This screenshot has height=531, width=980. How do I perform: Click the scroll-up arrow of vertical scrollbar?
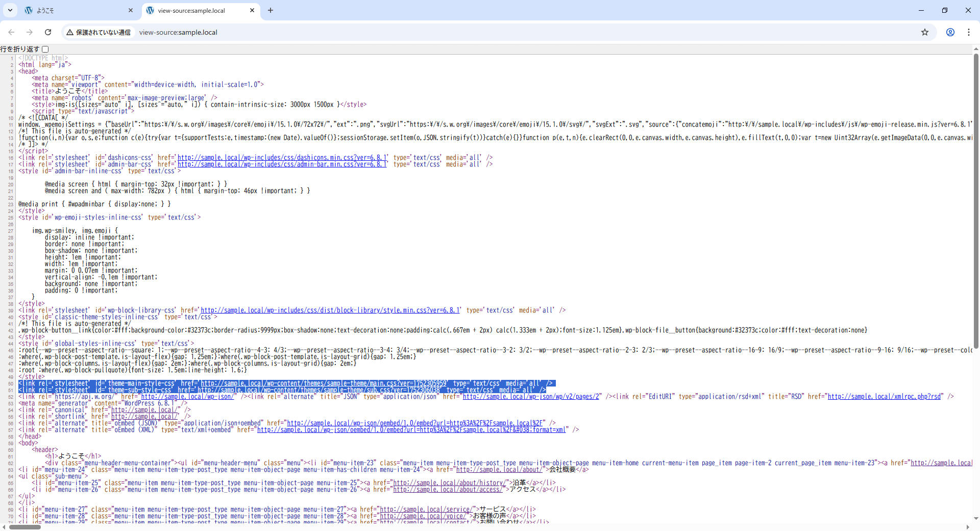pyautogui.click(x=976, y=50)
